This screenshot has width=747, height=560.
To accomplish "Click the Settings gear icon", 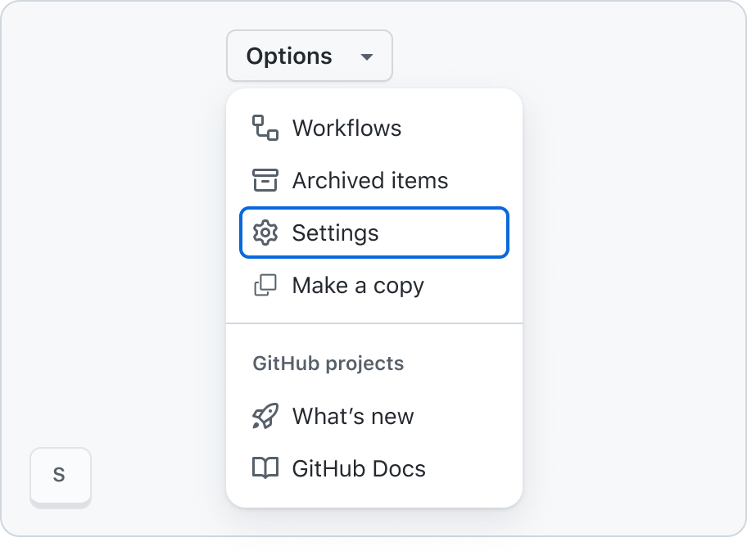I will click(265, 233).
